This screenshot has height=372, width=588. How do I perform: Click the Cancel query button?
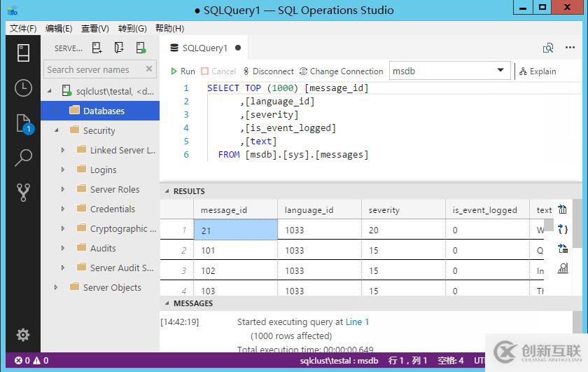pos(218,71)
